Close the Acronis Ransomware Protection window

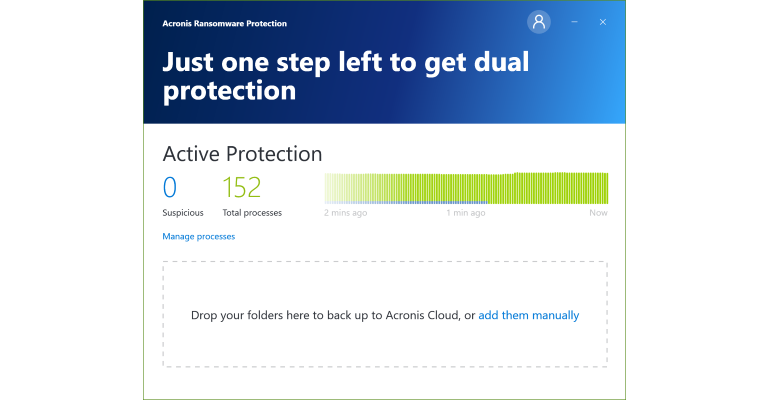(603, 22)
